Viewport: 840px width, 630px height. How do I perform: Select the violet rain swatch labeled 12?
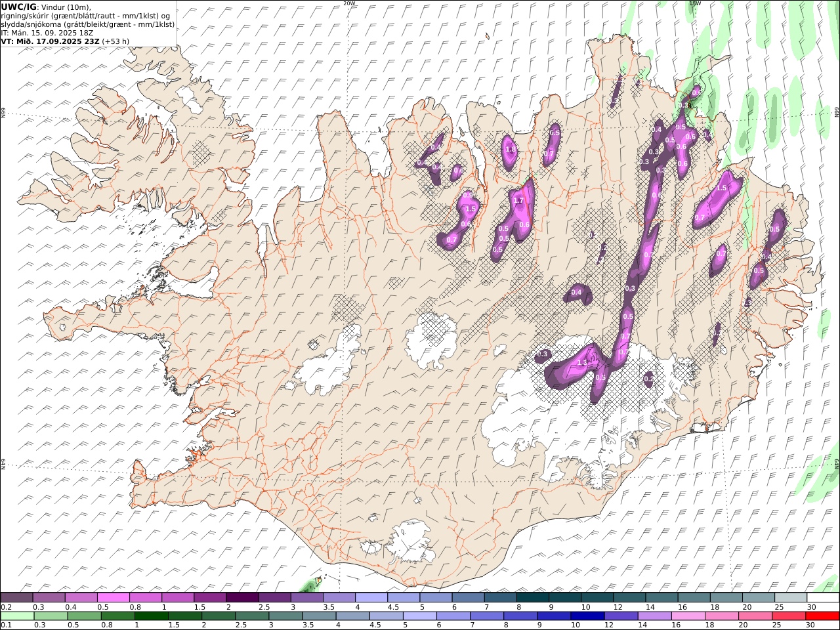click(x=621, y=616)
